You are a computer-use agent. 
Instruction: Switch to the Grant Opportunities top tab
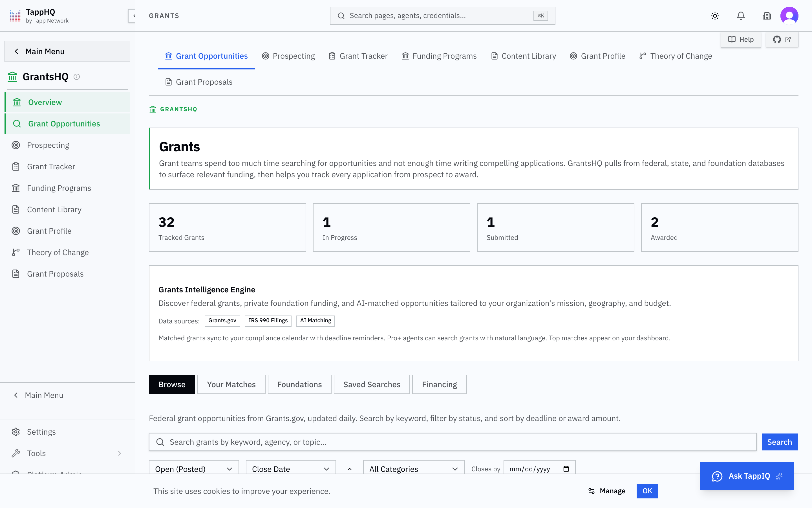[206, 56]
